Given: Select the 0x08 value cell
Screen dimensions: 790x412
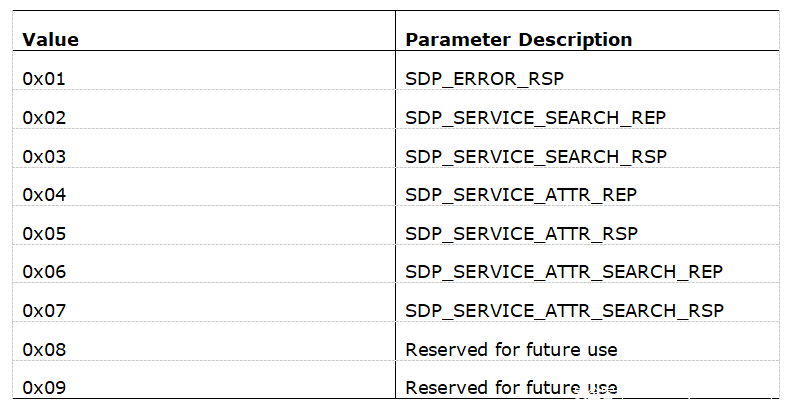Looking at the screenshot, I should tap(44, 349).
